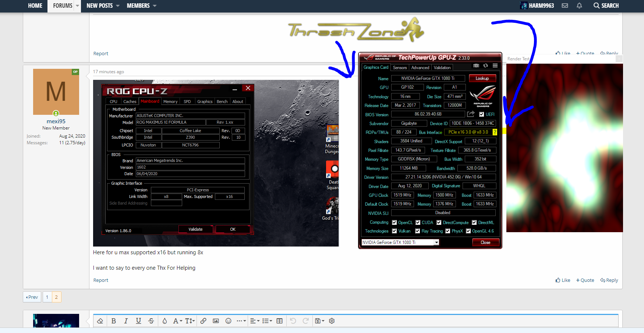Switch to the Sensors tab in GPU-Z
Viewport: 644px width, 333px height.
[400, 68]
